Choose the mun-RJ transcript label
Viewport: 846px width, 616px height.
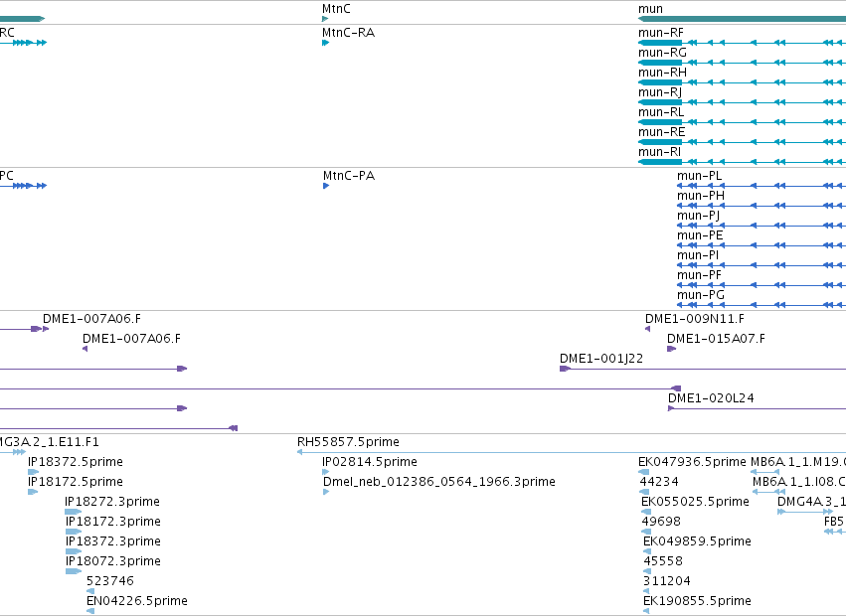660,92
